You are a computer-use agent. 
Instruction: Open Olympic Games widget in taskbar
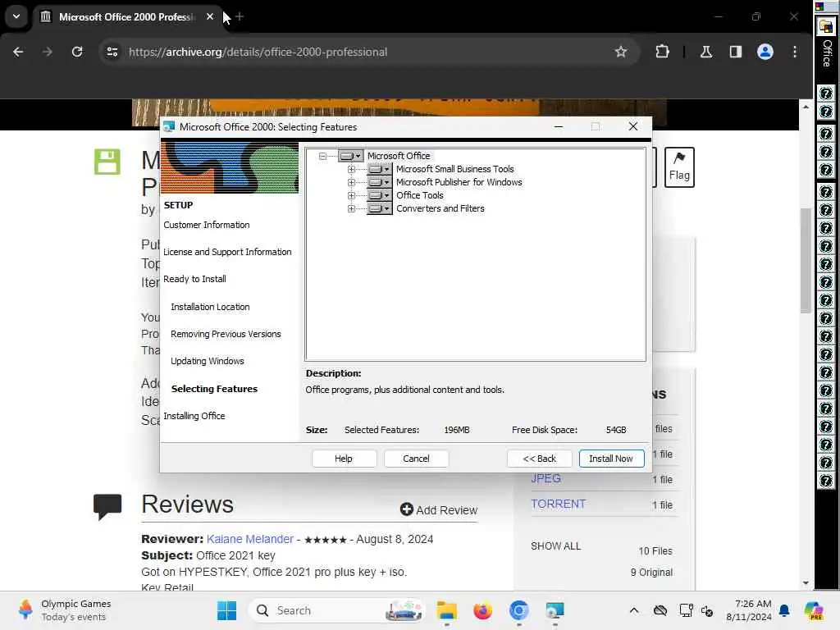(64, 610)
